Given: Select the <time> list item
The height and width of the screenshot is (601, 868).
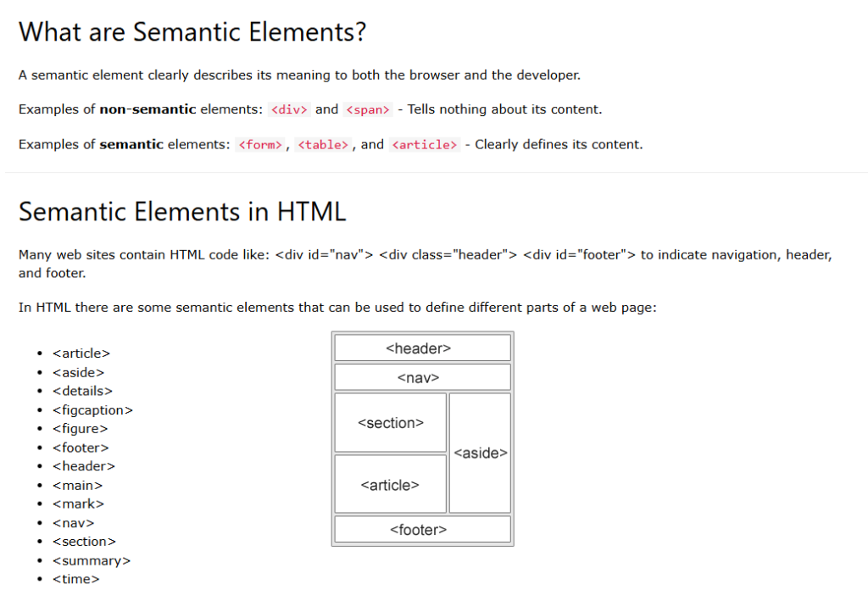Looking at the screenshot, I should click(75, 579).
